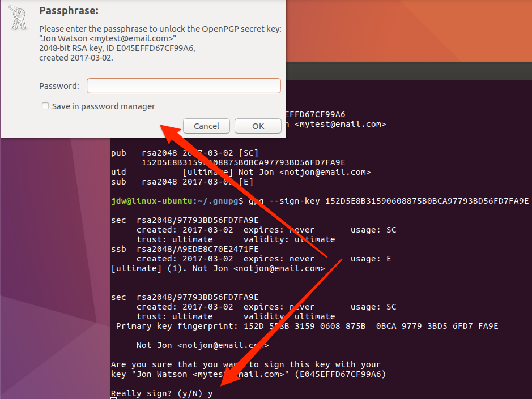
Task: Confirm passphrase with OK button
Action: pyautogui.click(x=258, y=126)
